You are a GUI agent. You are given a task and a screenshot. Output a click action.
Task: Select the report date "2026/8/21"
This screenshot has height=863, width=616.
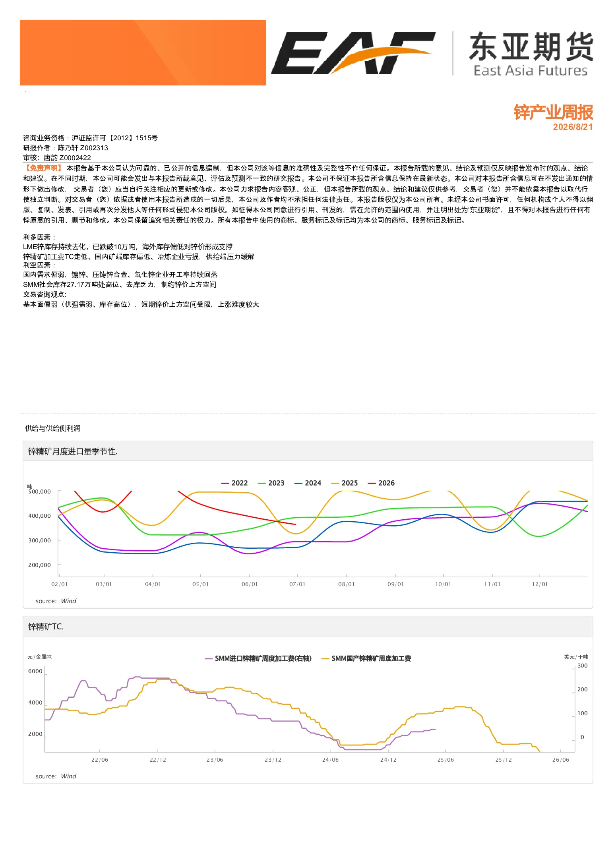(573, 127)
